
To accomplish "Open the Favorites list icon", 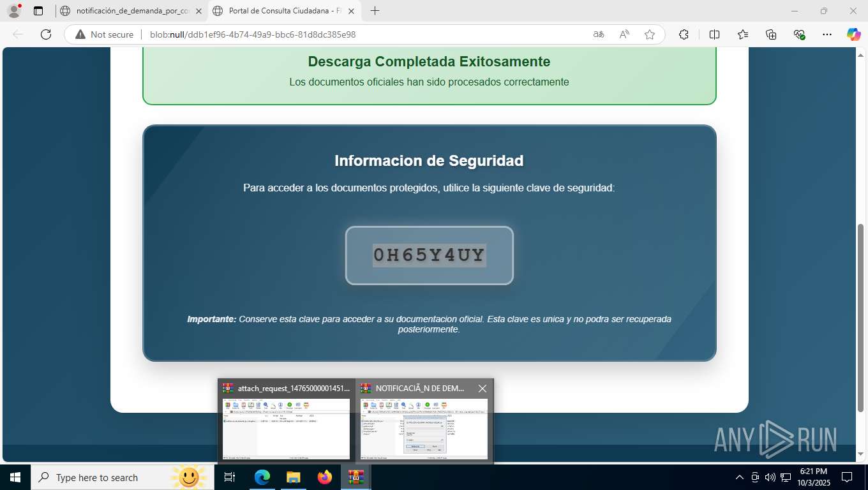I will tap(743, 34).
